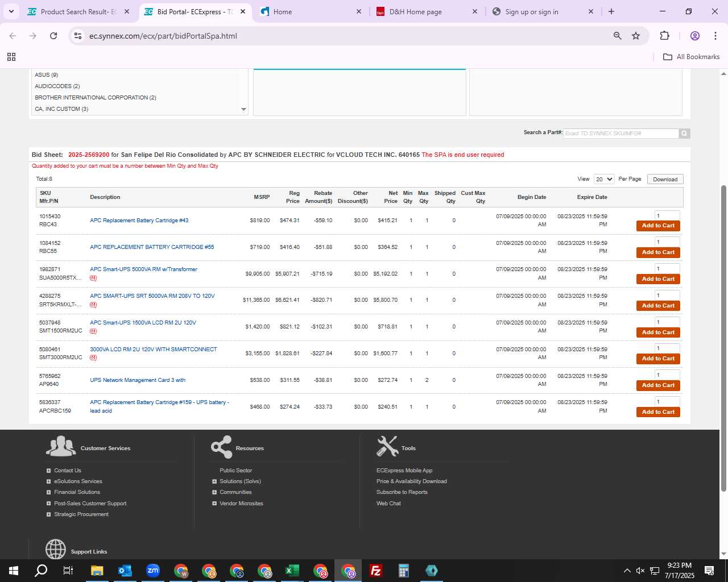
Task: Open the Contact Us footer link
Action: pyautogui.click(x=67, y=471)
